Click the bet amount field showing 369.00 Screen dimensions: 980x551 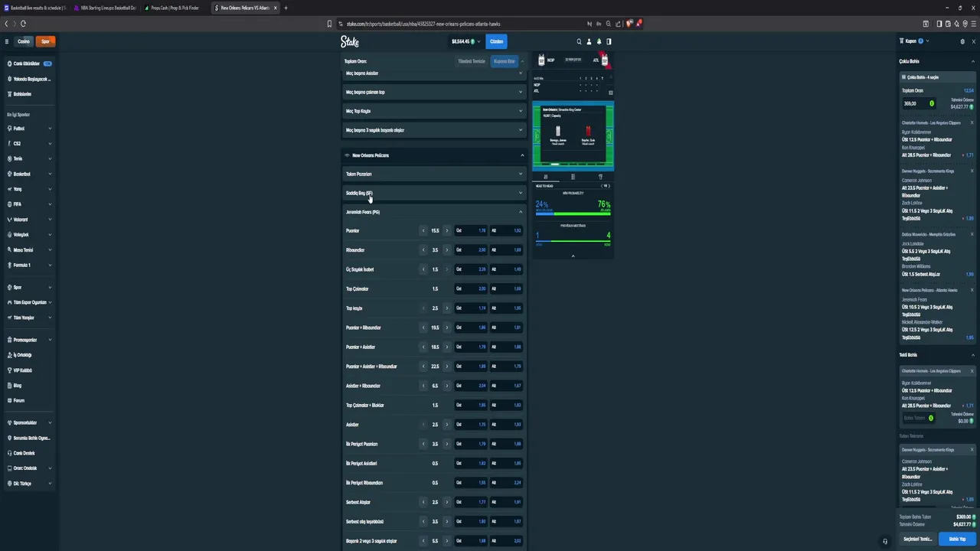(920, 103)
